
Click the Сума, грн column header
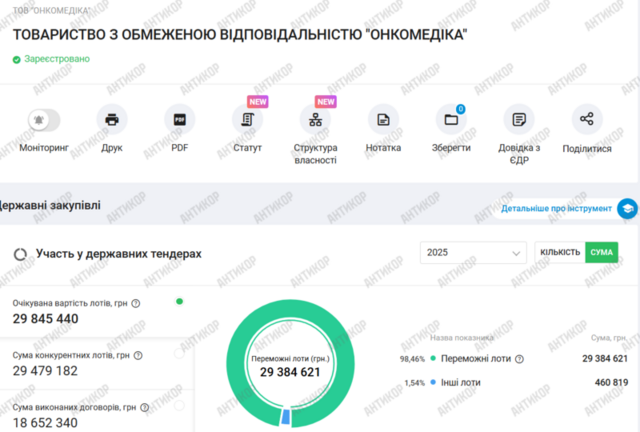609,338
